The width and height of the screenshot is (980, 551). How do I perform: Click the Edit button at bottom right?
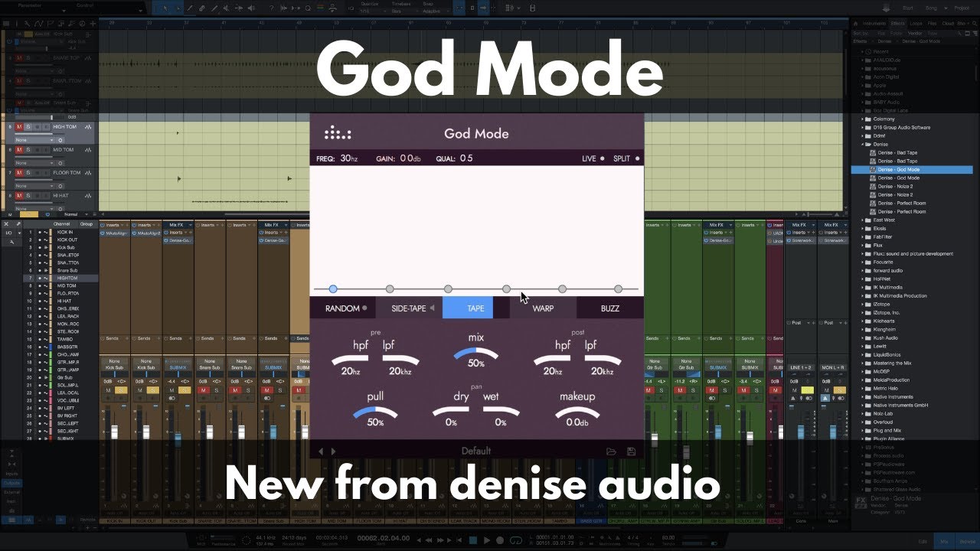pyautogui.click(x=923, y=540)
